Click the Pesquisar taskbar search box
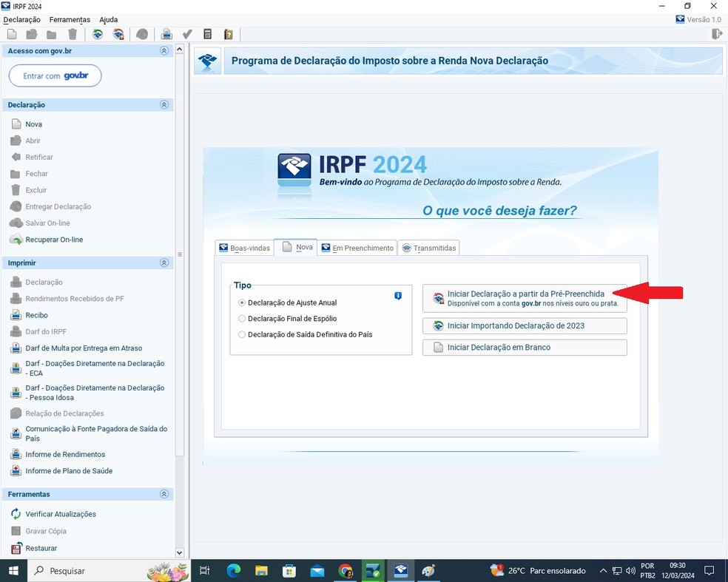This screenshot has height=582, width=728. (x=109, y=570)
